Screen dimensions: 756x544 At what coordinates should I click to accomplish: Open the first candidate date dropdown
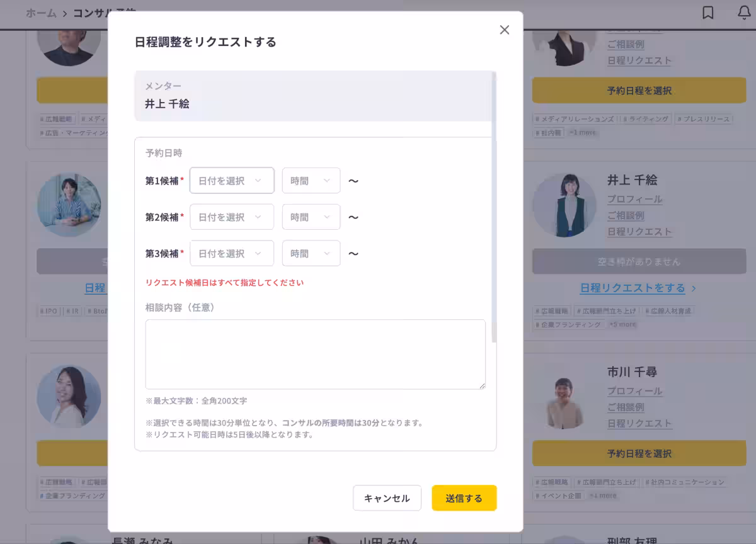point(231,180)
